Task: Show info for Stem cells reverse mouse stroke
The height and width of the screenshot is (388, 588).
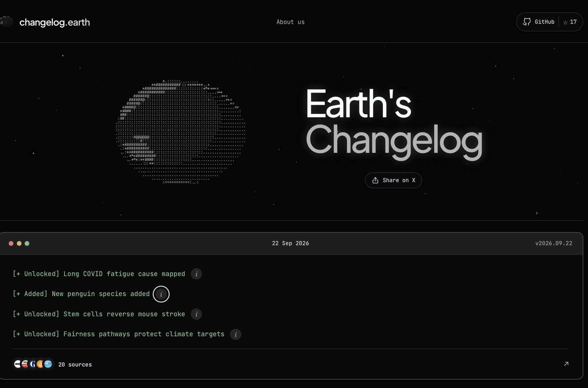Action: [x=196, y=314]
